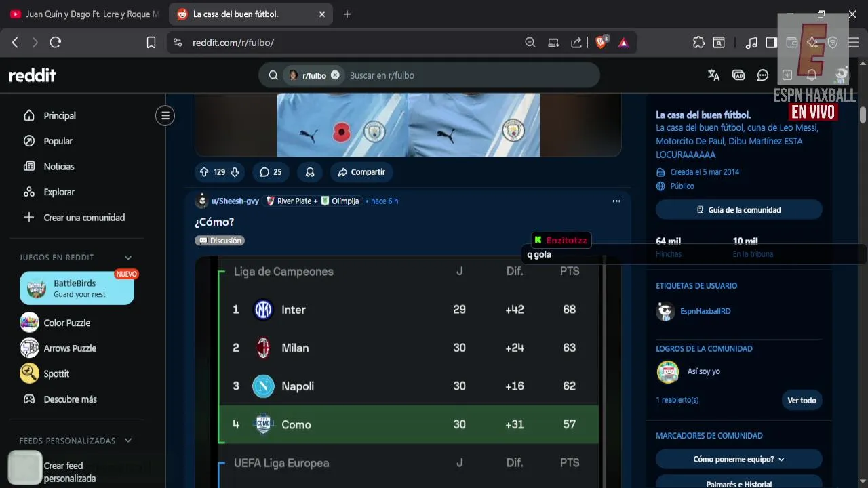Image resolution: width=868 pixels, height=488 pixels.
Task: Toggle the browser sidebar panel icon
Action: tap(771, 43)
